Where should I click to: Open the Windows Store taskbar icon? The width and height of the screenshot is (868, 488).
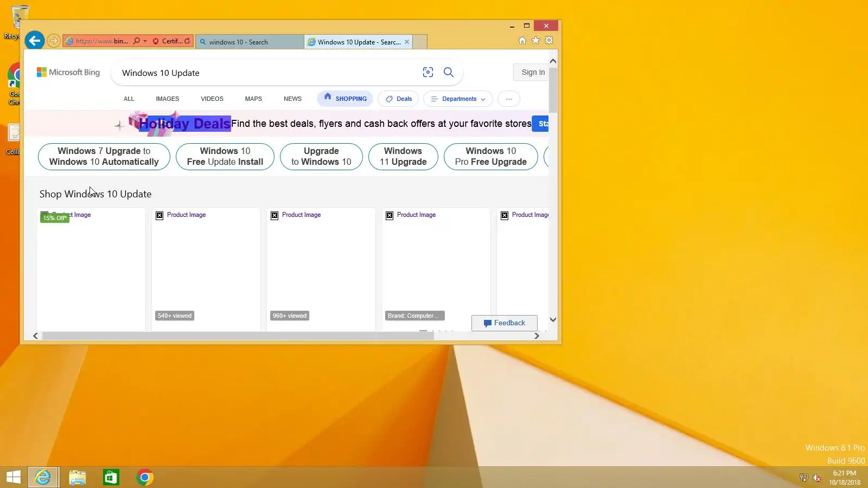pyautogui.click(x=111, y=477)
